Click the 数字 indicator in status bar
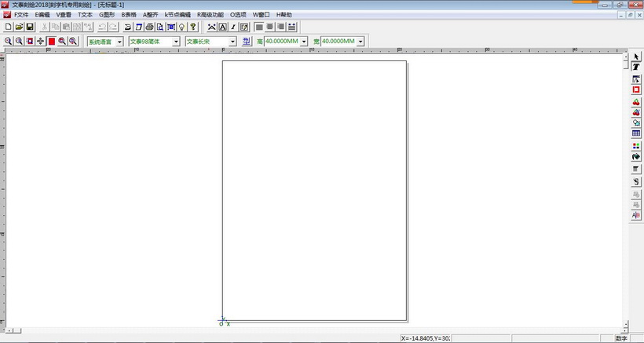This screenshot has width=644, height=343. pos(621,338)
